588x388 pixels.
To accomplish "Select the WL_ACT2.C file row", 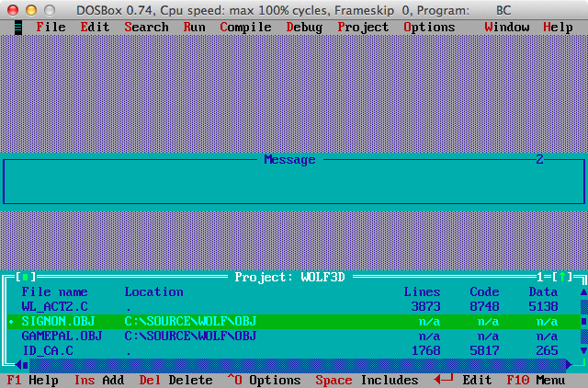I will click(x=294, y=306).
